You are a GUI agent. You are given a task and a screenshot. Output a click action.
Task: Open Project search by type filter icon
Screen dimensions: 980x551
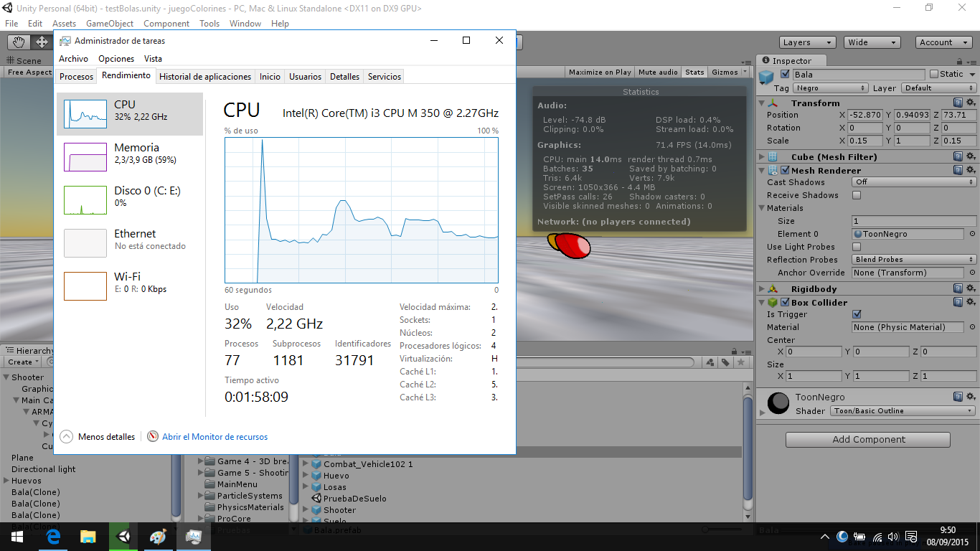pyautogui.click(x=710, y=363)
